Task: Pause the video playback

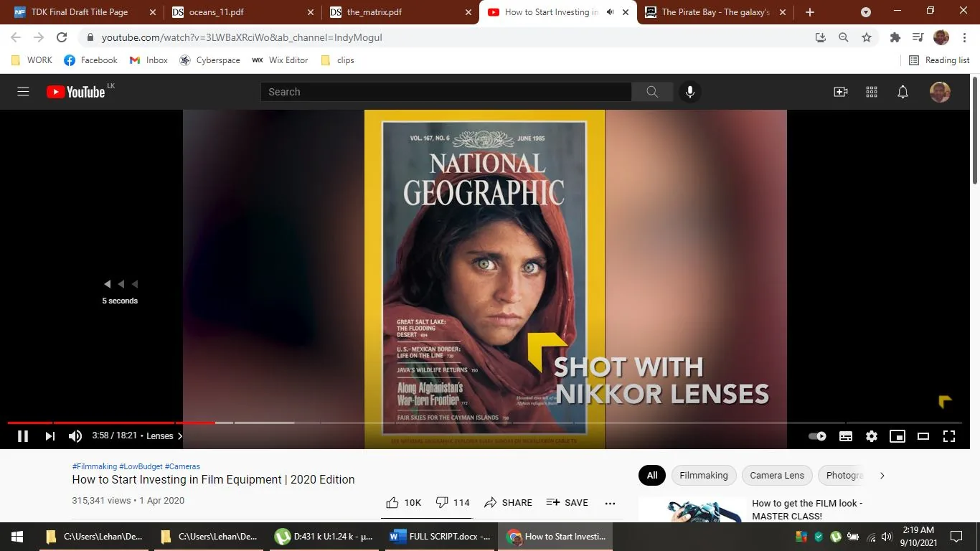Action: [x=23, y=436]
